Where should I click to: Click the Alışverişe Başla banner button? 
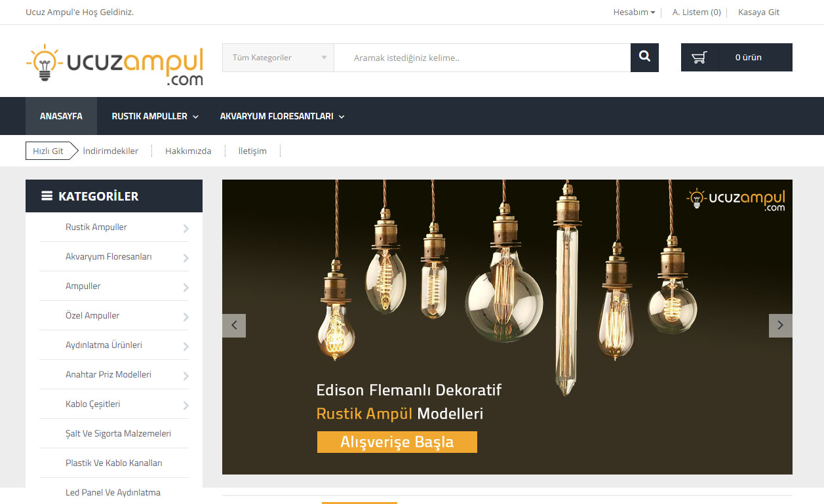(x=397, y=442)
